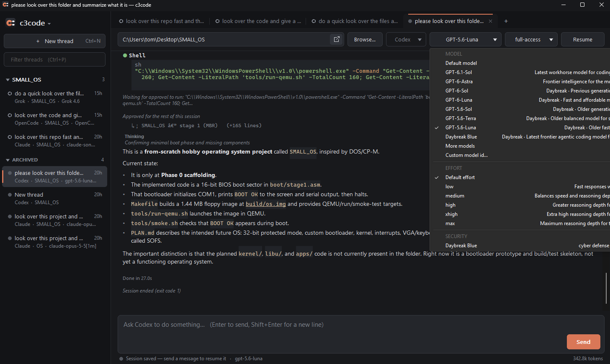The height and width of the screenshot is (364, 610).
Task: Choose Daybreak Blue under SECURITY section
Action: pos(520,246)
